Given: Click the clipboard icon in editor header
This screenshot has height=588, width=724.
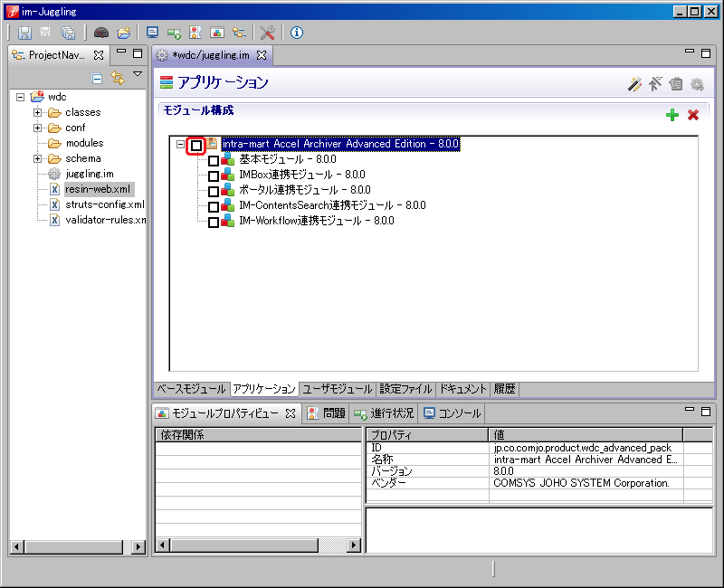Looking at the screenshot, I should pyautogui.click(x=675, y=84).
